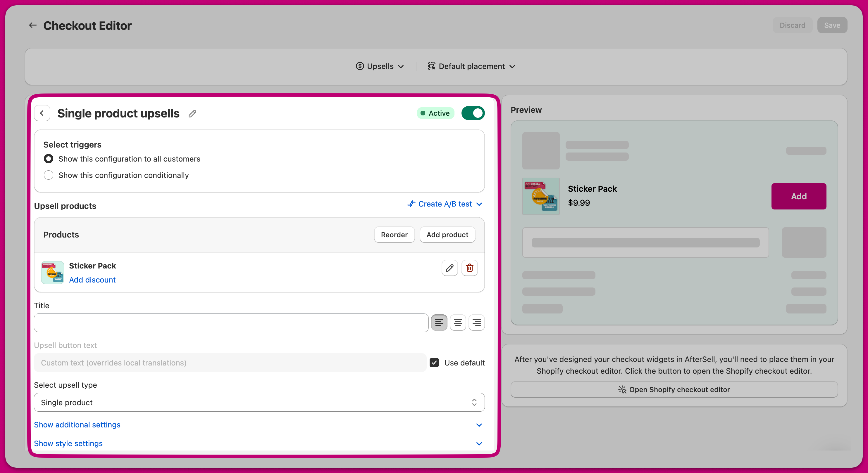
Task: Click the magenta Add button in the preview
Action: [x=798, y=196]
